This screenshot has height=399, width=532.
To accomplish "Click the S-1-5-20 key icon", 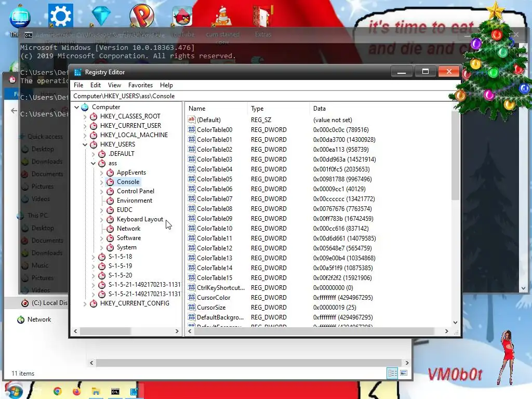I will coord(102,275).
